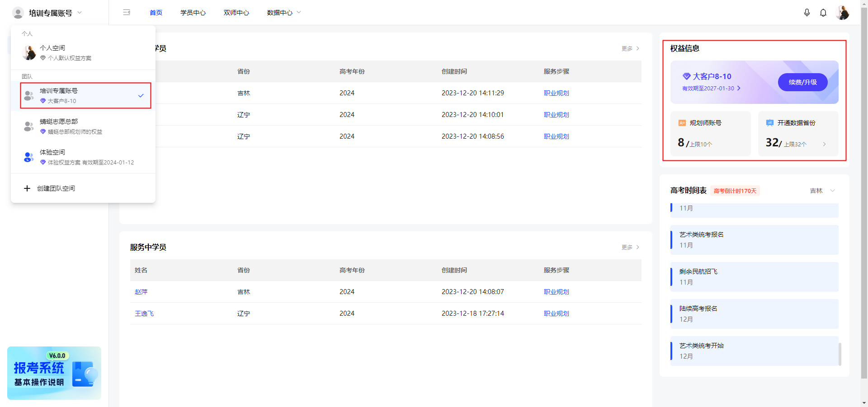This screenshot has height=407, width=868.
Task: Open notifications bell icon
Action: (823, 13)
